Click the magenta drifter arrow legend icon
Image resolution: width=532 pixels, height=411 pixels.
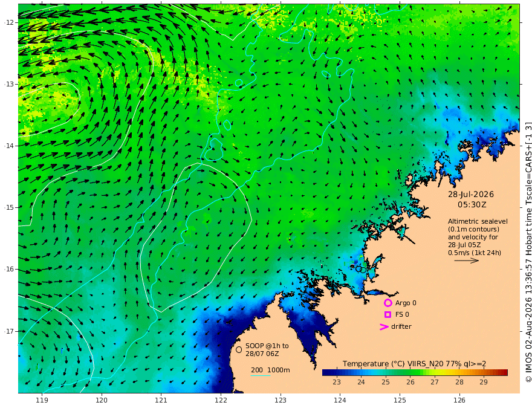click(384, 327)
